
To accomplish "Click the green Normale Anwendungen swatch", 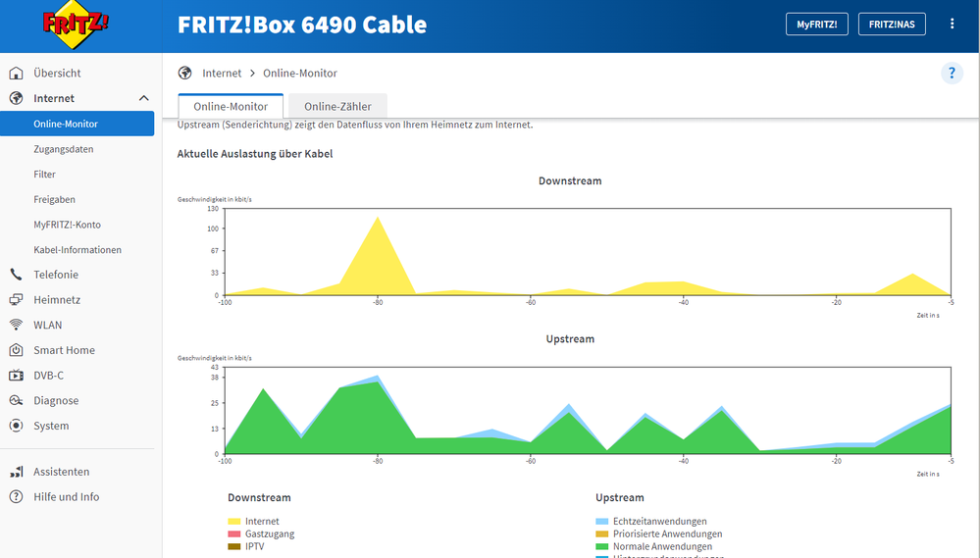I will tap(602, 546).
